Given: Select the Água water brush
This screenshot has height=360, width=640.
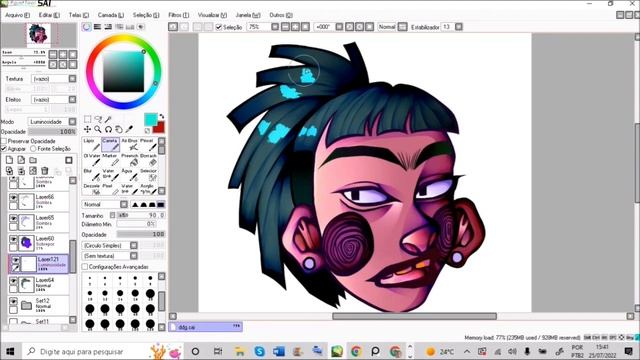Looking at the screenshot, I should point(129,175).
